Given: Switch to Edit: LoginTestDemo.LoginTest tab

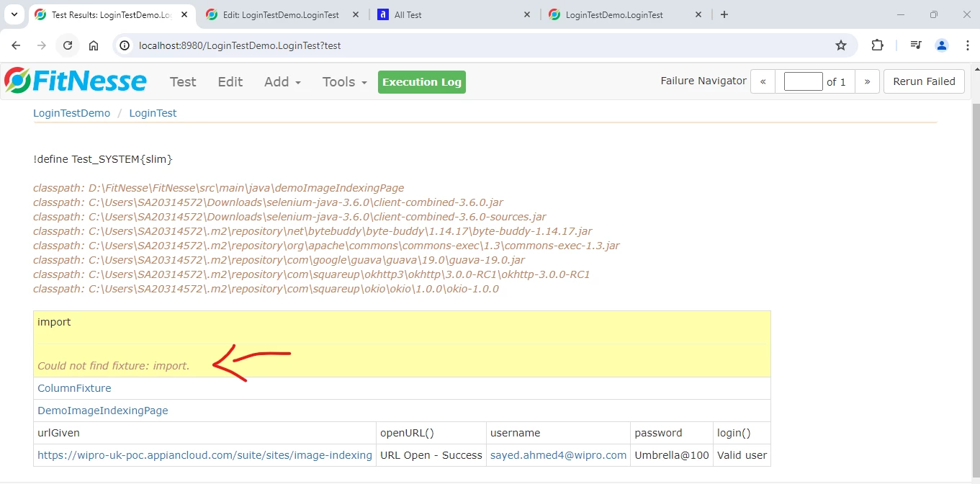Looking at the screenshot, I should click(281, 14).
